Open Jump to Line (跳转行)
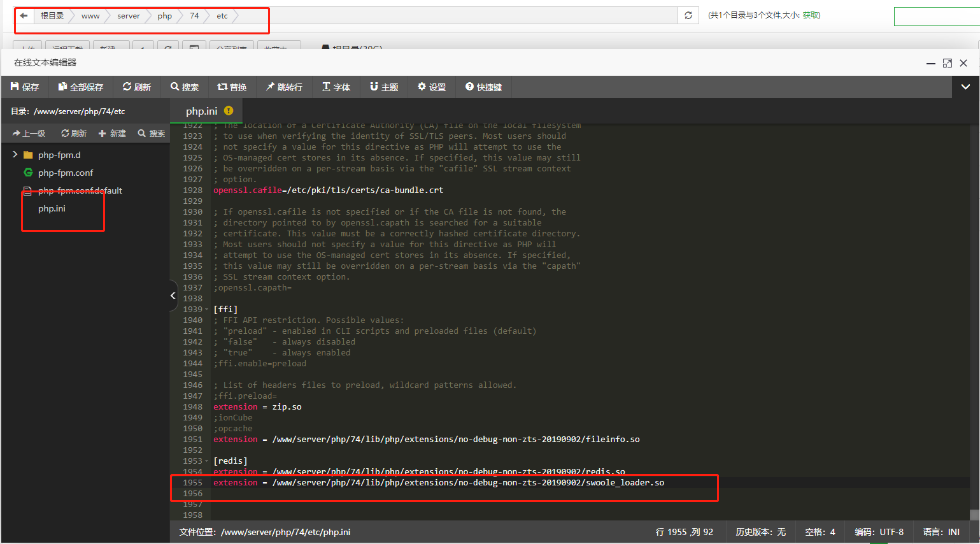Screen dimensions: 980x544 coord(284,87)
